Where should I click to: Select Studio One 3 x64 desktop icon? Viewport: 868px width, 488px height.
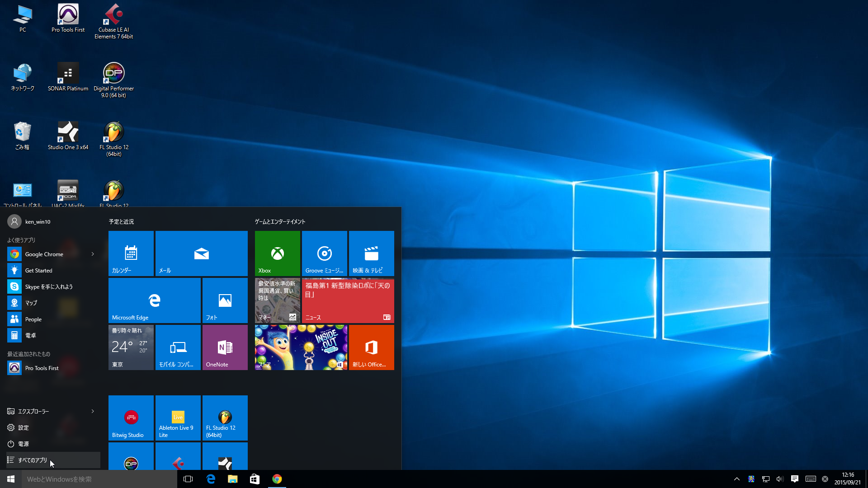coord(68,136)
